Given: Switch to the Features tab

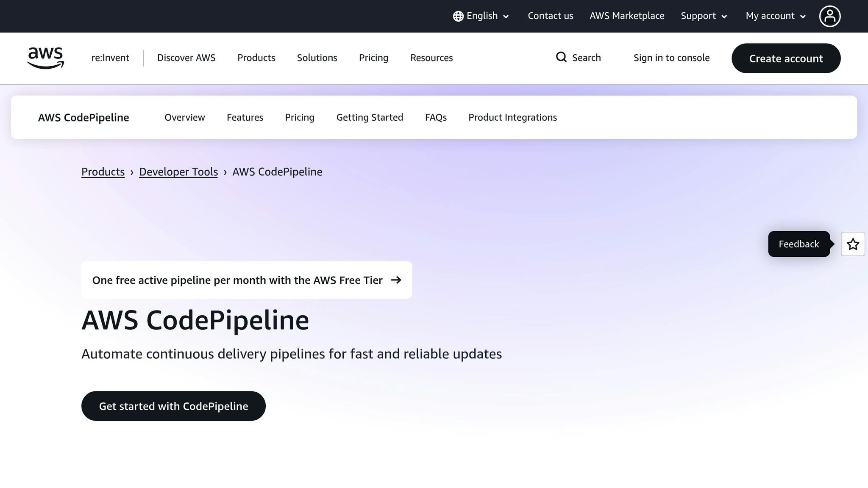Looking at the screenshot, I should click(x=245, y=117).
